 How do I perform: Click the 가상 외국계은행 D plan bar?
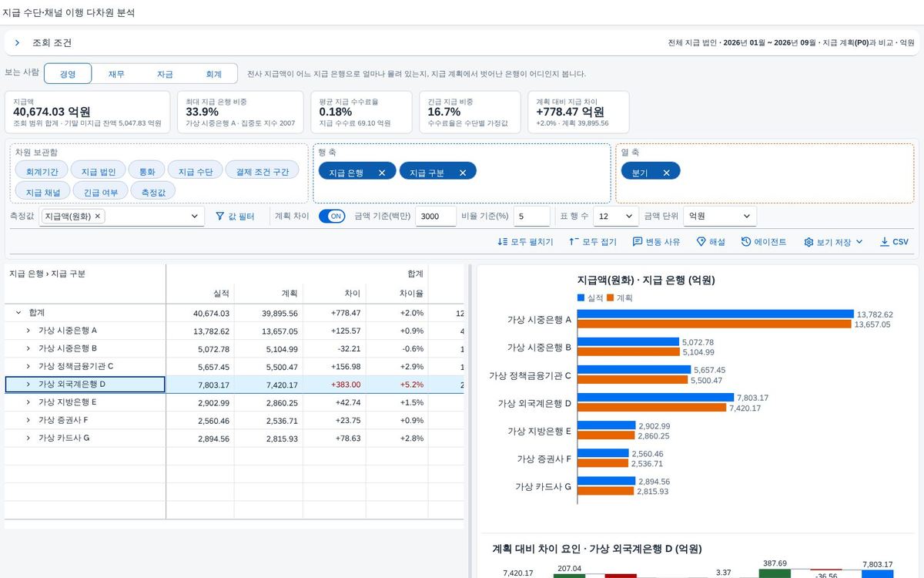pos(651,408)
